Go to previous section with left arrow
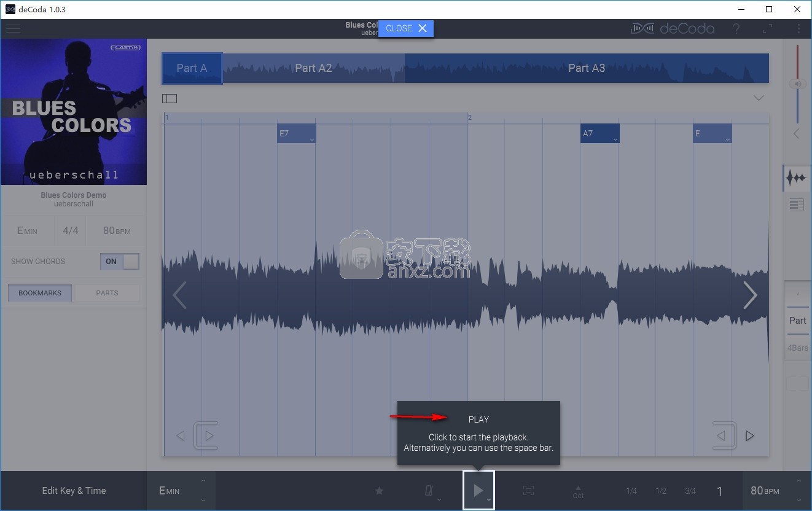This screenshot has width=812, height=511. (x=179, y=295)
